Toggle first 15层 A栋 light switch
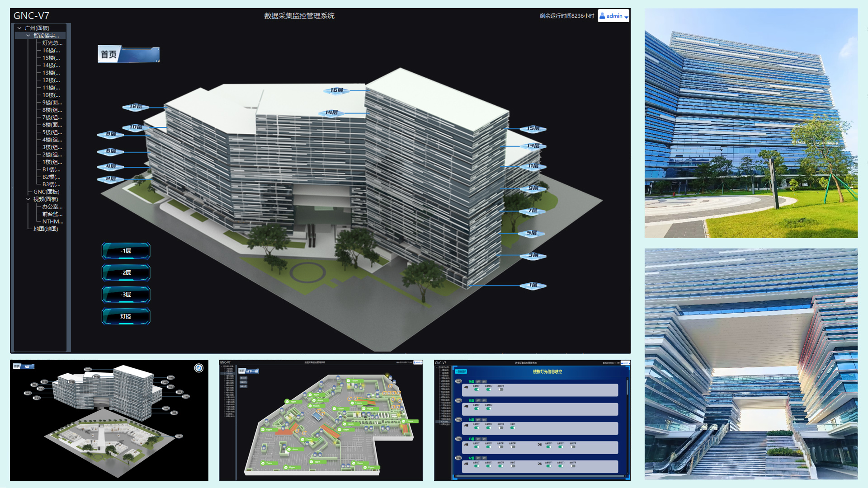 tap(476, 408)
